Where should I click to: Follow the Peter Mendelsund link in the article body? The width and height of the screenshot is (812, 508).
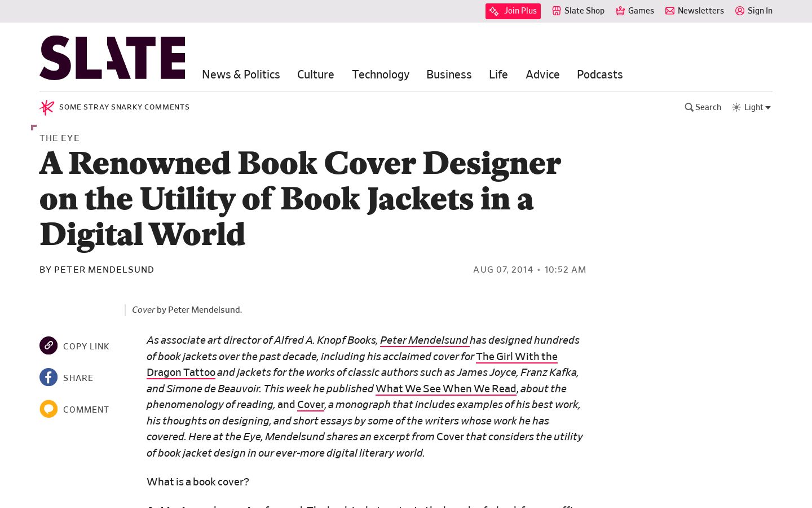[x=424, y=340]
